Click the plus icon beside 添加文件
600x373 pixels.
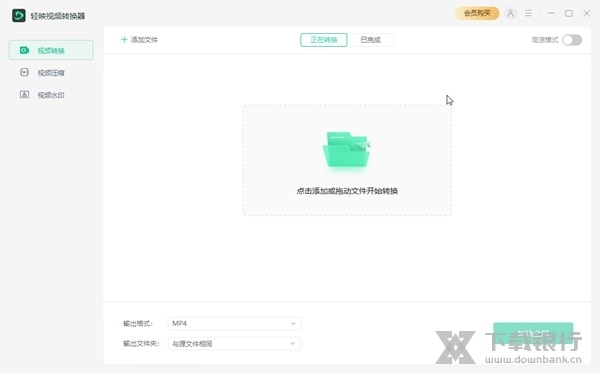point(124,39)
